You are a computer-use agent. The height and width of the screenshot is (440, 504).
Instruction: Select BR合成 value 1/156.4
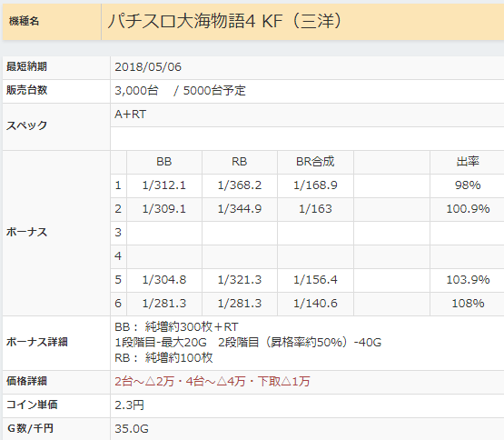(x=315, y=280)
